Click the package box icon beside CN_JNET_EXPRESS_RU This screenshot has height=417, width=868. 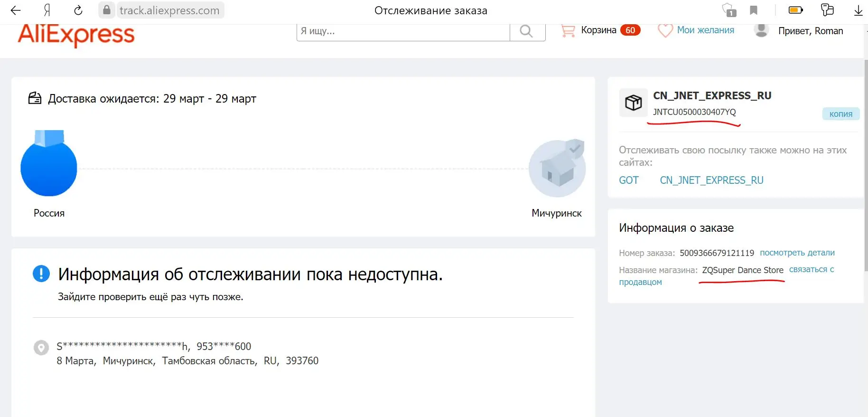(634, 103)
